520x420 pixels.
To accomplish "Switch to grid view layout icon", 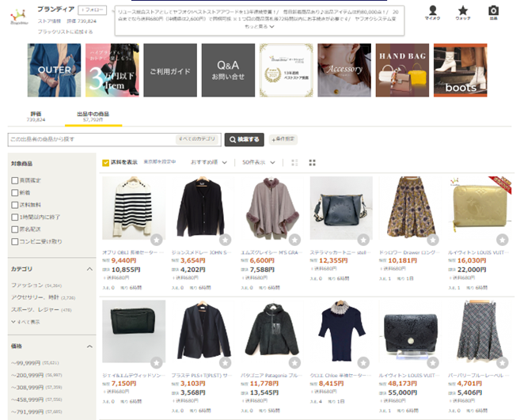I will (312, 162).
